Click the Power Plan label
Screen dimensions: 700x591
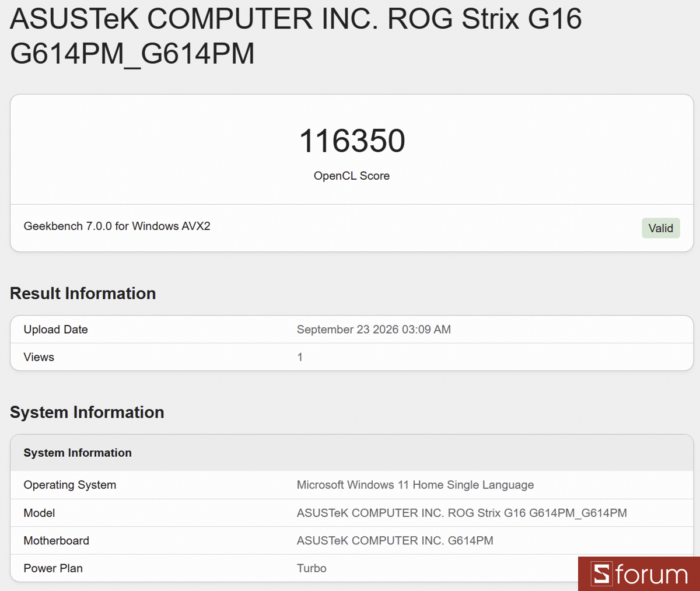click(53, 568)
